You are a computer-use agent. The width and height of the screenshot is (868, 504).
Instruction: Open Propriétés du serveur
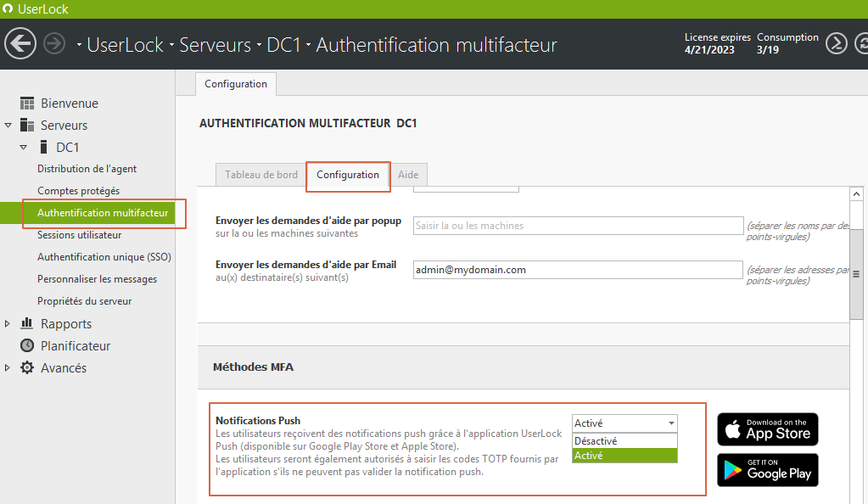tap(84, 301)
